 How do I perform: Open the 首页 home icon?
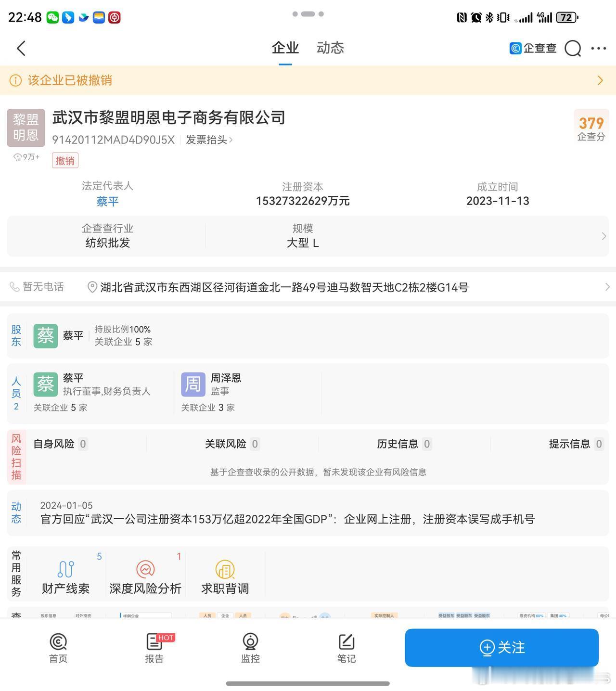[x=58, y=648]
